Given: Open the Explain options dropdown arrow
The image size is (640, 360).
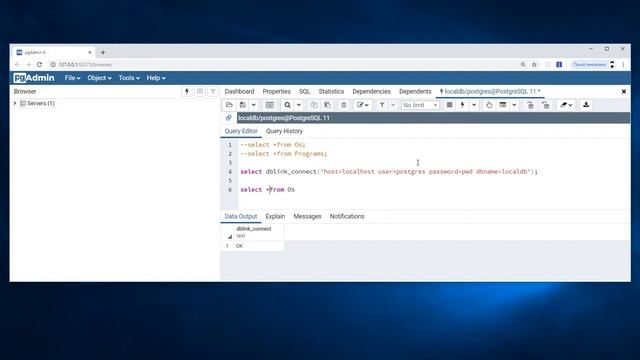Looking at the screenshot, I should click(514, 105).
